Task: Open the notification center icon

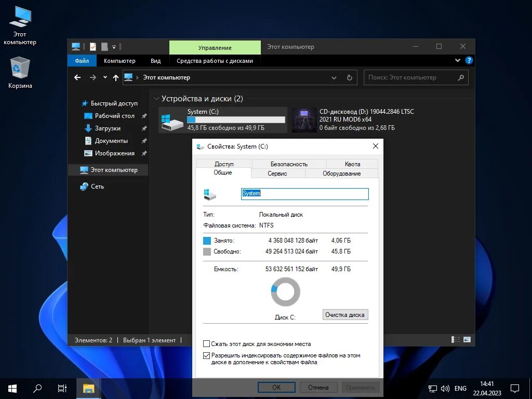Action: point(515,389)
